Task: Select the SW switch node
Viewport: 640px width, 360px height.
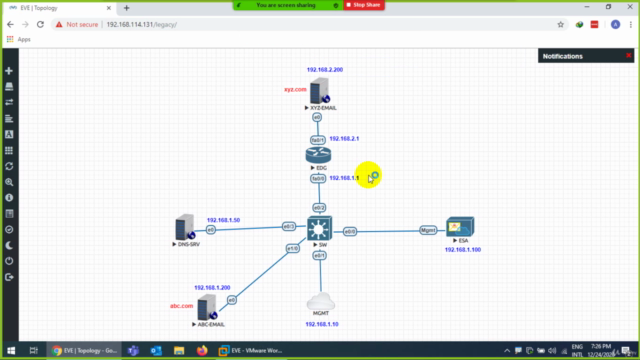Action: [x=319, y=228]
